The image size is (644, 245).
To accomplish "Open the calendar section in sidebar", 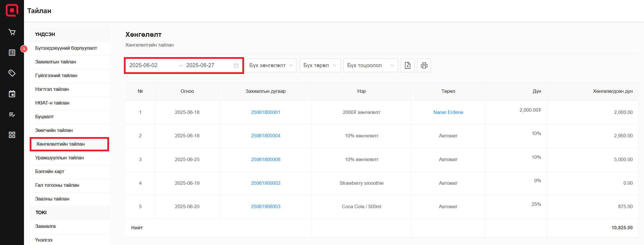I will [x=12, y=94].
